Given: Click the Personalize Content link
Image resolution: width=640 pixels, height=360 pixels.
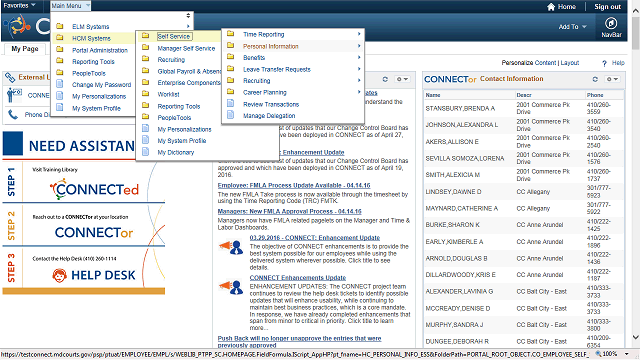Looking at the screenshot, I should click(x=529, y=63).
